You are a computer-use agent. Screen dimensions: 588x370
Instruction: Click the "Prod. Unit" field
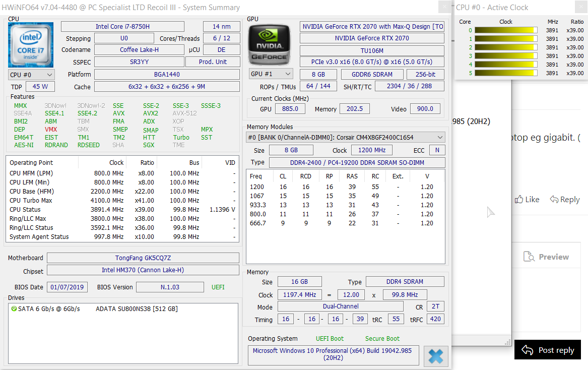click(213, 62)
